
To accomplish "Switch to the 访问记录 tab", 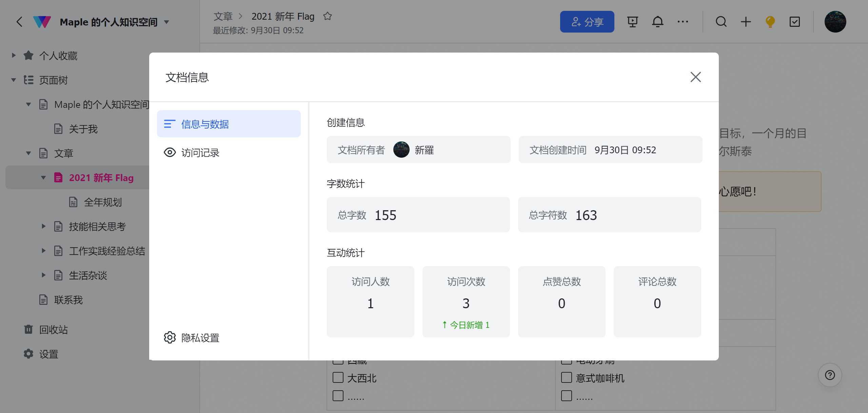I will [200, 153].
